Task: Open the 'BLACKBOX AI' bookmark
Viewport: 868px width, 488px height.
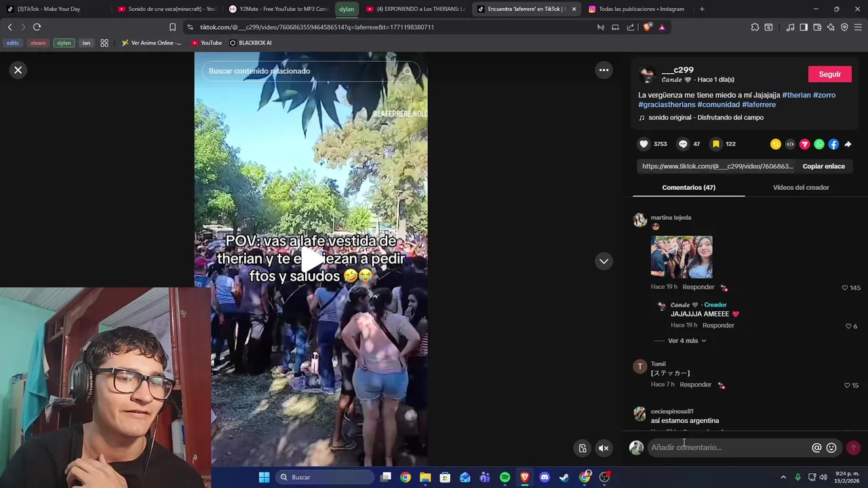Action: pyautogui.click(x=250, y=43)
